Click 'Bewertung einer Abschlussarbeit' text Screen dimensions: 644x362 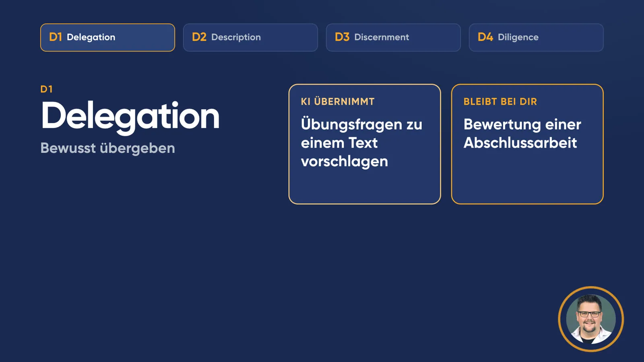(x=522, y=134)
